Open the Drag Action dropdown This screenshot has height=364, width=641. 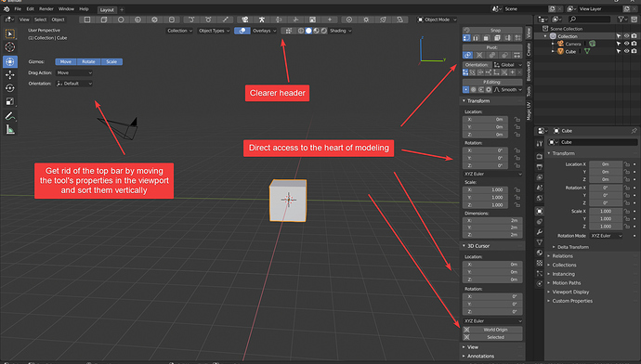click(x=74, y=72)
